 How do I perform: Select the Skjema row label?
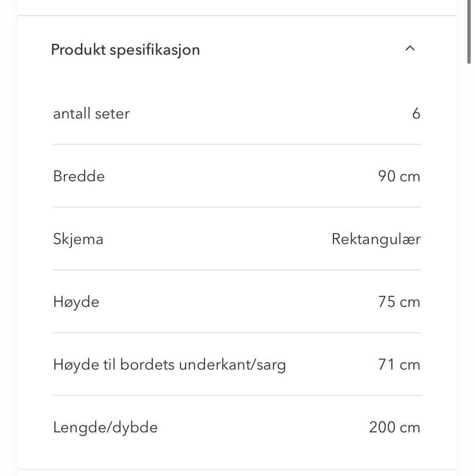[x=79, y=239]
